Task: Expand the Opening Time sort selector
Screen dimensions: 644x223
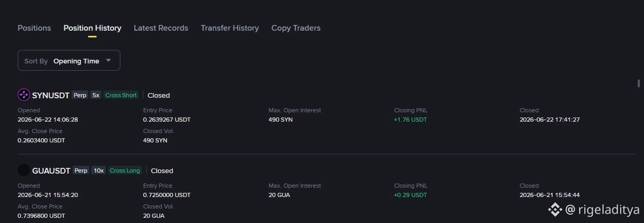Action: click(x=69, y=60)
